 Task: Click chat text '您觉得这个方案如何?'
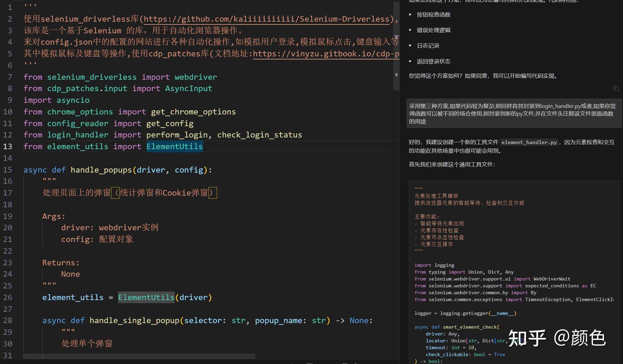[435, 76]
